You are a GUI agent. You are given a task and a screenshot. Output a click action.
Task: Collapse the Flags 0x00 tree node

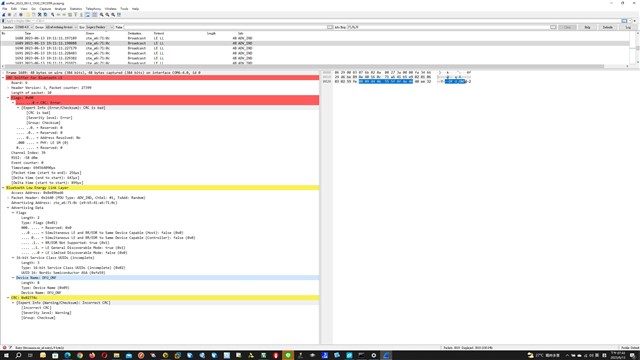tap(8, 98)
